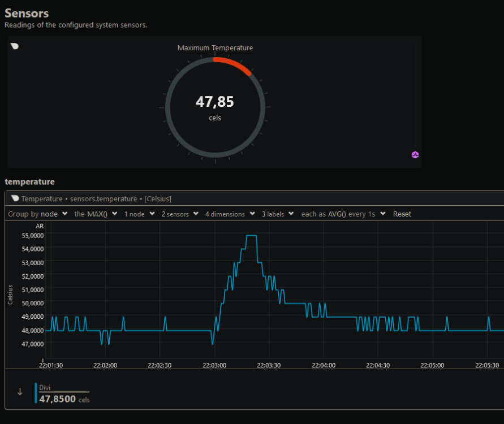The height and width of the screenshot is (424, 504).
Task: Click the temperature section heading
Action: click(29, 182)
